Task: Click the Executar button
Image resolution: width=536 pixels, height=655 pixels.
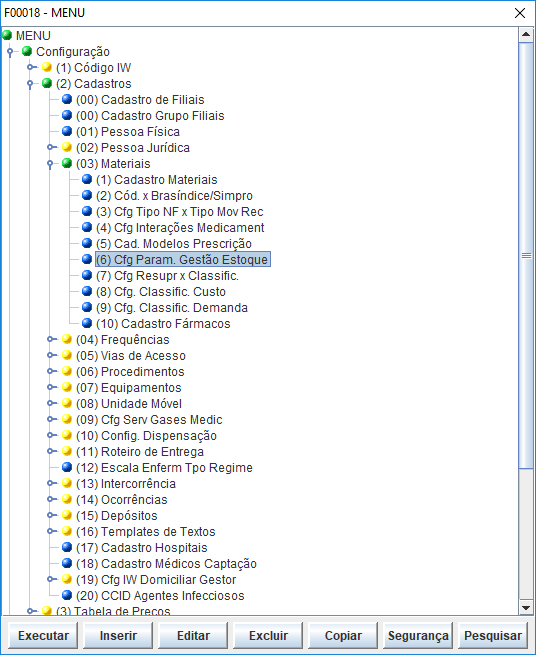Action: [43, 635]
